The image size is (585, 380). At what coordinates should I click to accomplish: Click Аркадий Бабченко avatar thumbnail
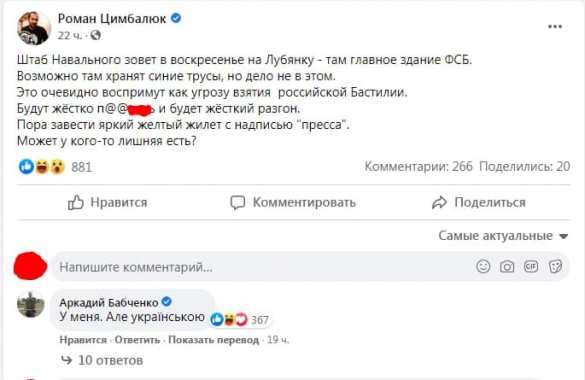coord(31,305)
